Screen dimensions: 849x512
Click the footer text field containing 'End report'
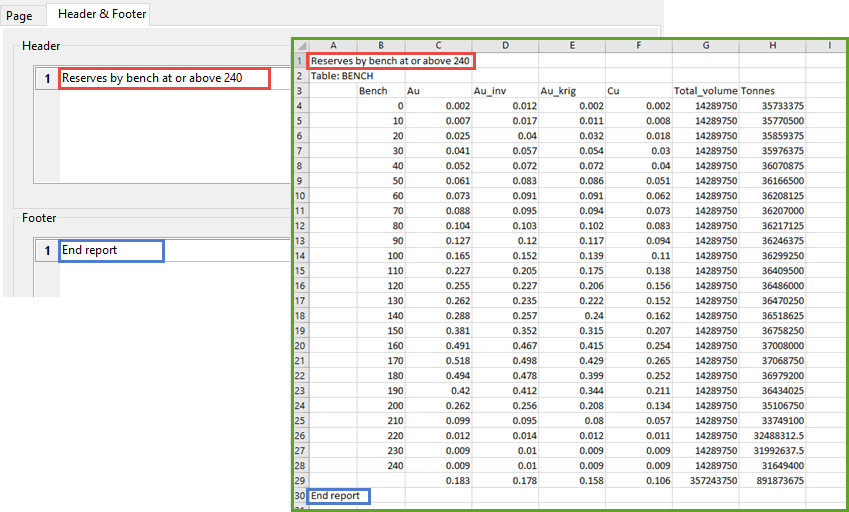111,251
